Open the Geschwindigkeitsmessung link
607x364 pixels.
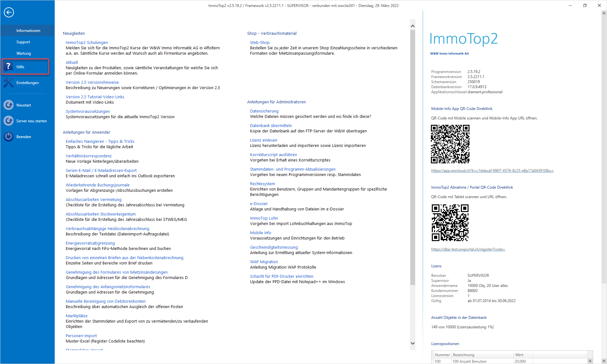(274, 247)
